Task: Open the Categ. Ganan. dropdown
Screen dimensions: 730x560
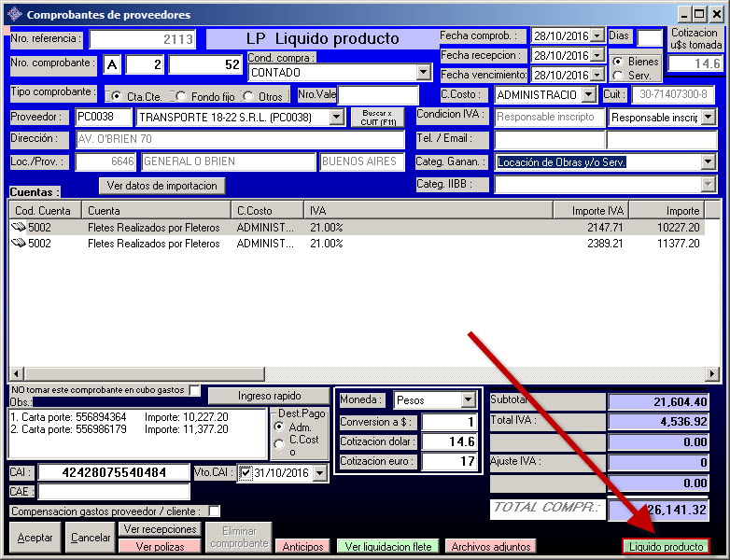Action: [708, 161]
